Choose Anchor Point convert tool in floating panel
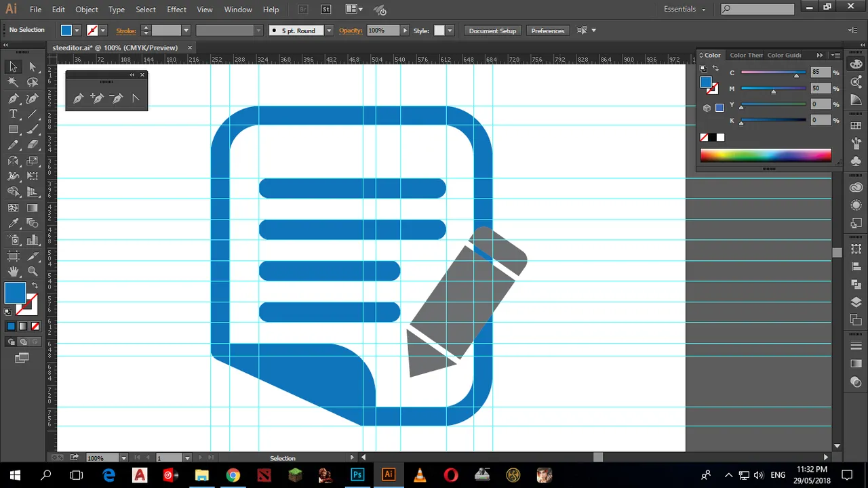868x488 pixels. (135, 99)
